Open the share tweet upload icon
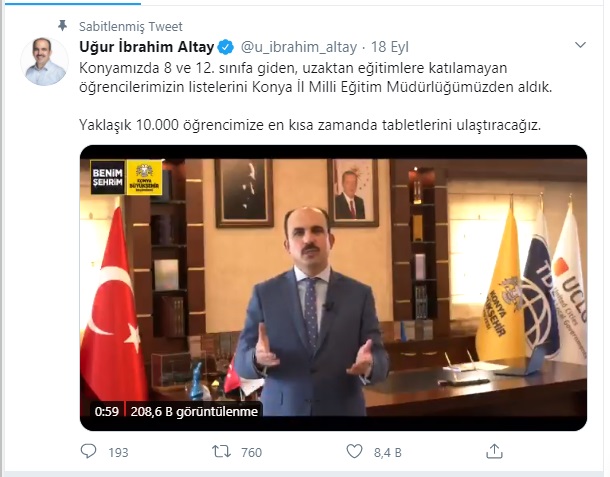Screen dimensions: 610x477 tap(494, 451)
